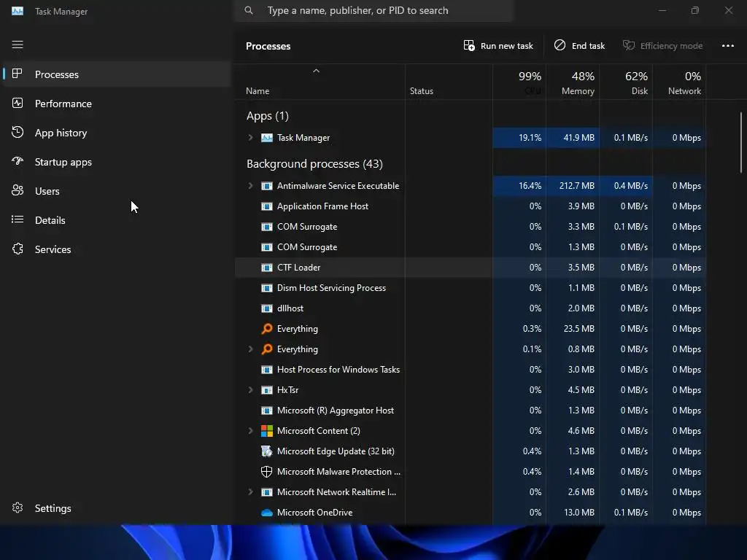Sort by the Memory column header

[x=573, y=83]
